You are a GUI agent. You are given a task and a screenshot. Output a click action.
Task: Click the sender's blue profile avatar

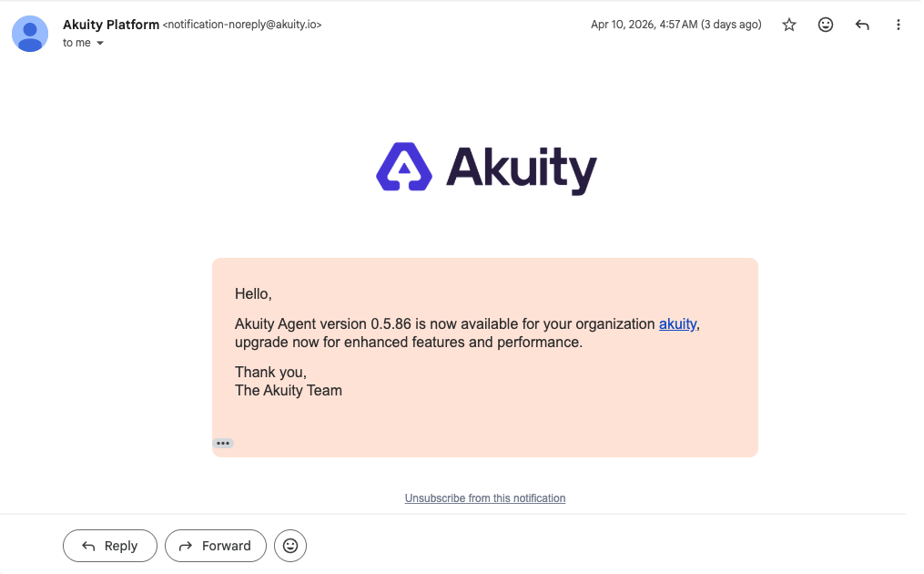coord(29,34)
